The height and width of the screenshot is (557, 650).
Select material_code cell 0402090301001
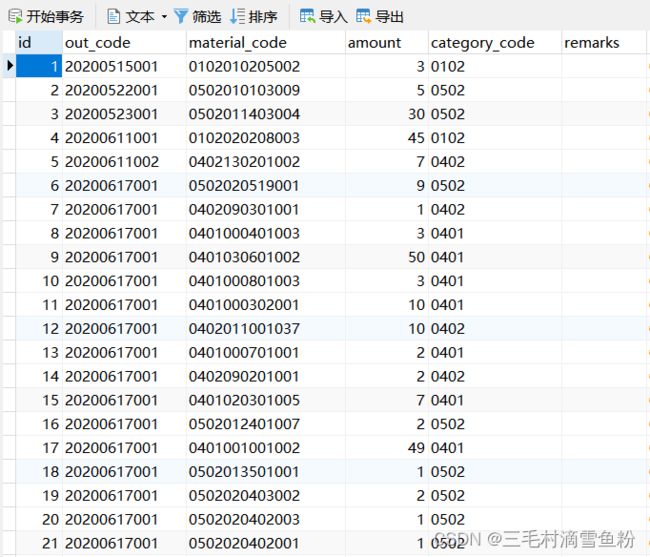pyautogui.click(x=266, y=209)
